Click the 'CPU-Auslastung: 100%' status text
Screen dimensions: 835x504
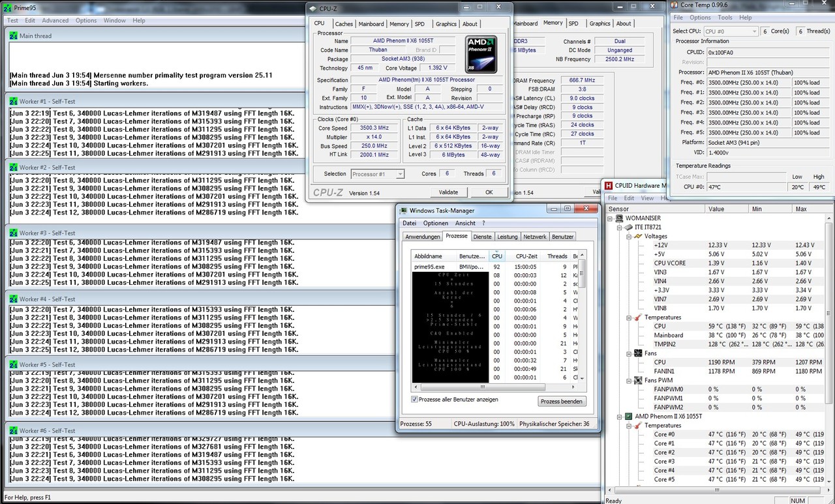click(x=484, y=424)
